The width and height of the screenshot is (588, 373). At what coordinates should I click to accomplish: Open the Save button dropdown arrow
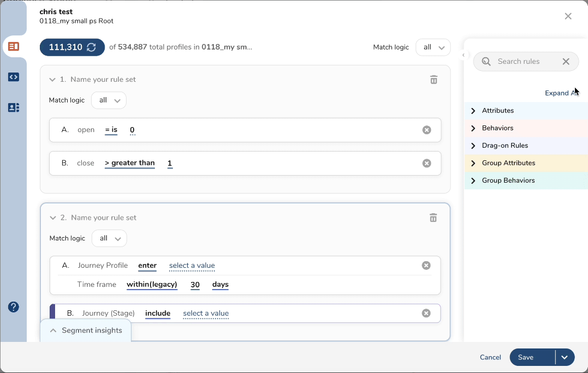tap(565, 357)
